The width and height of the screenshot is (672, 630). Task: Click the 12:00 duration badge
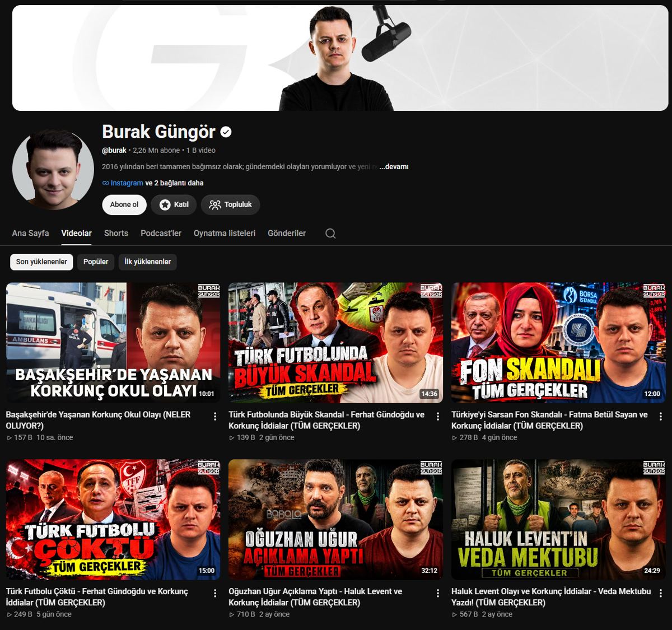[x=652, y=394]
